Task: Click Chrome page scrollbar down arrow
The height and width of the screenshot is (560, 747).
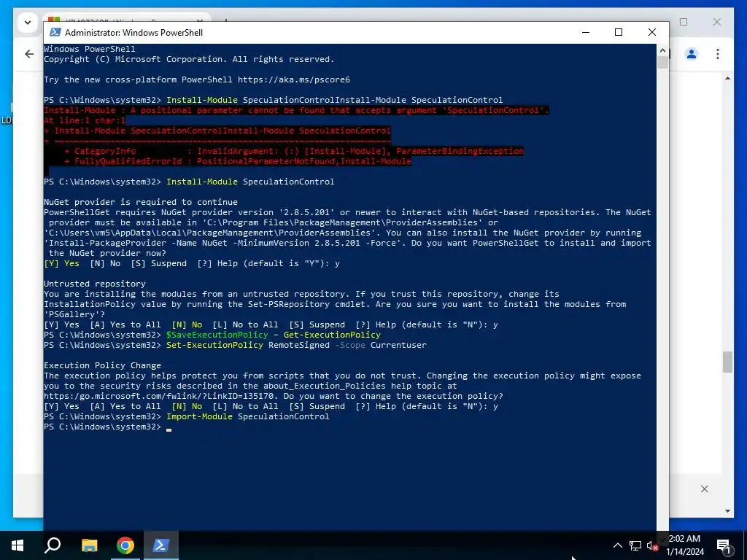Action: [727, 511]
